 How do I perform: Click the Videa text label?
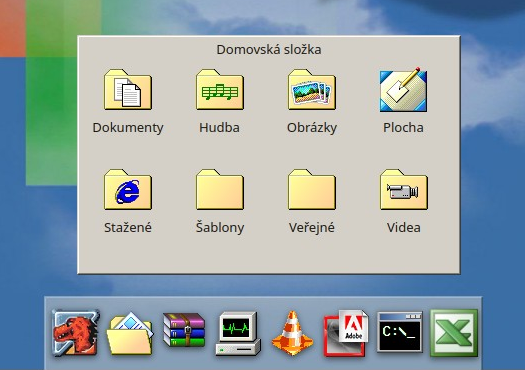tap(404, 228)
